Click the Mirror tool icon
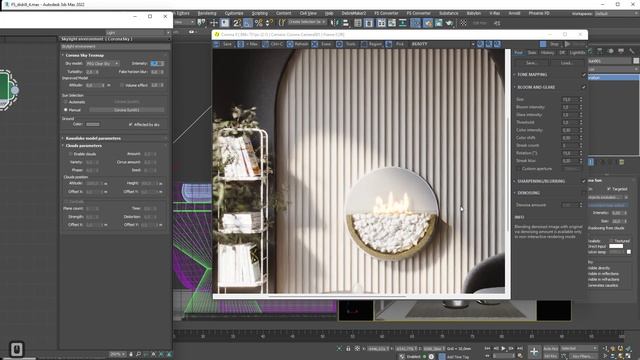The image size is (640, 360). 334,23
